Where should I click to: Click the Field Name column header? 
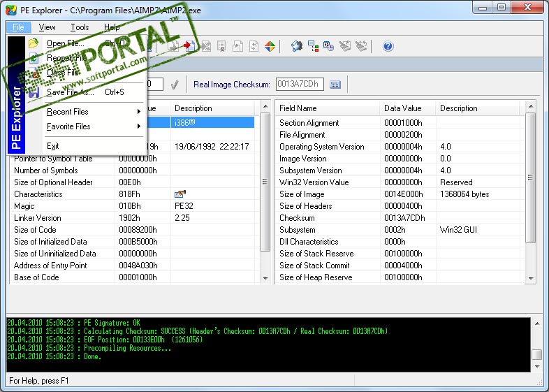tap(328, 108)
